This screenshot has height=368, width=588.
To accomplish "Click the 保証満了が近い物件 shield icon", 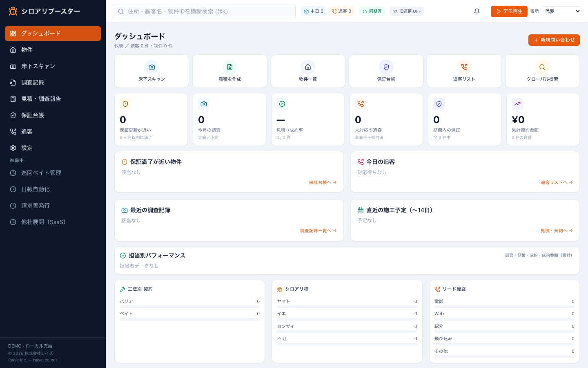I will (x=125, y=162).
